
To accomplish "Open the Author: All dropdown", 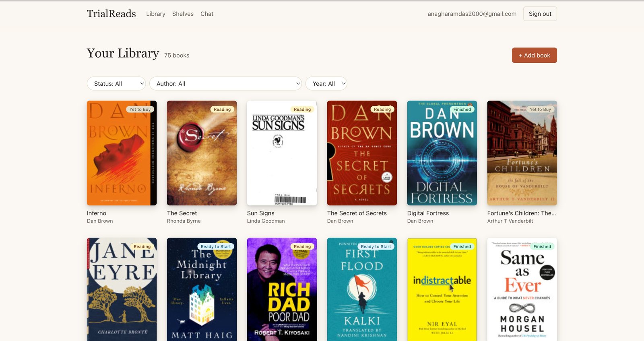I will pos(225,83).
